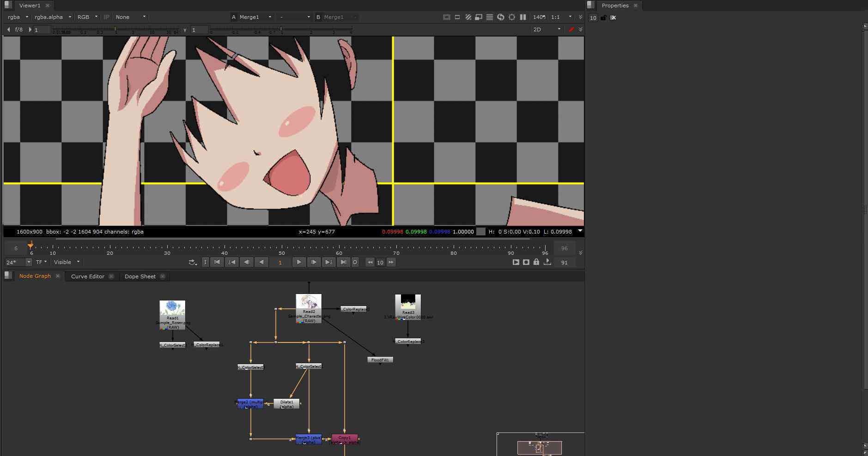Click the red viewer lock icon
Image resolution: width=868 pixels, height=456 pixels.
coord(571,29)
